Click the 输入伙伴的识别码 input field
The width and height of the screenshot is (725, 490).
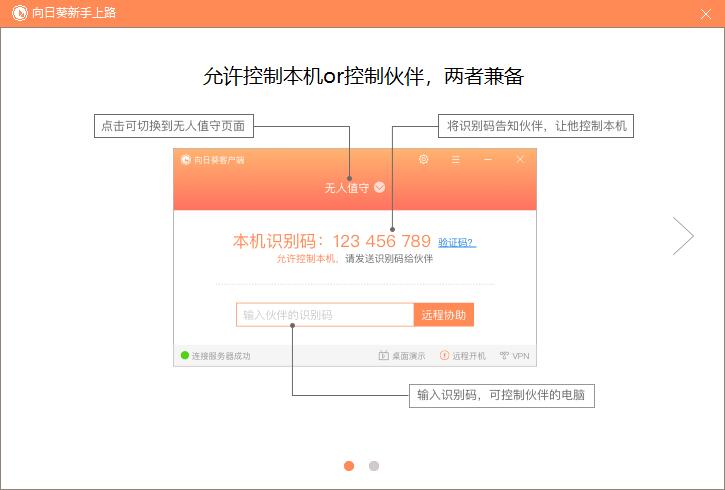[x=325, y=315]
